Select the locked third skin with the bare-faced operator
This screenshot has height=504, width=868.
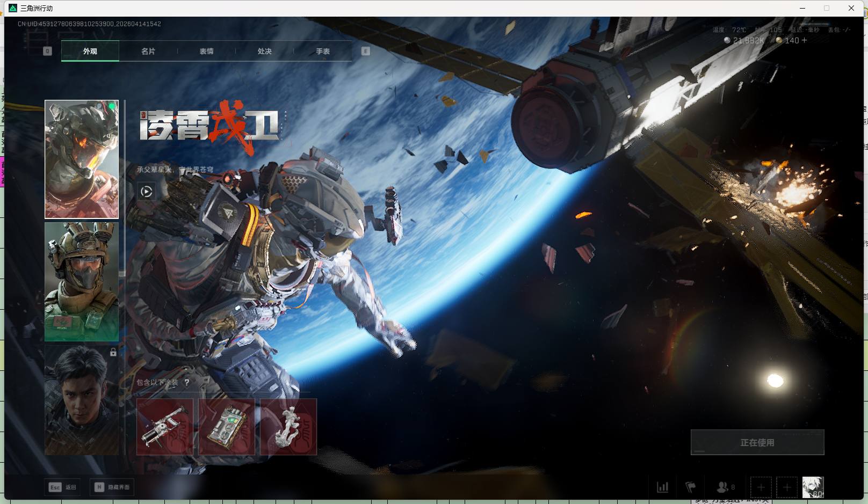tap(82, 400)
